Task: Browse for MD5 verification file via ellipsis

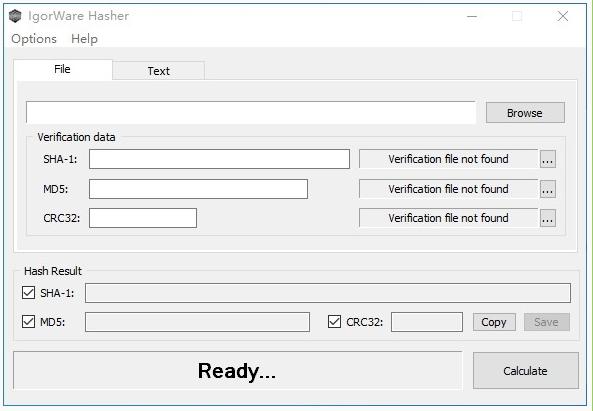Action: pos(548,189)
